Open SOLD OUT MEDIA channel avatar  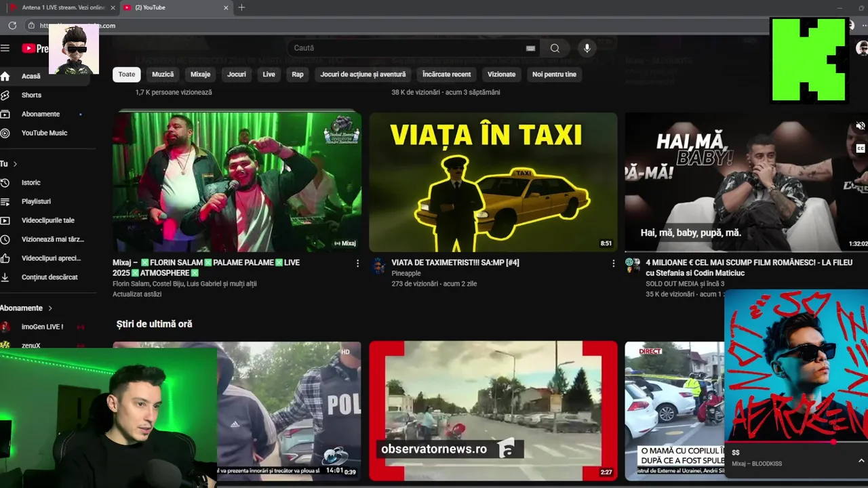click(632, 265)
